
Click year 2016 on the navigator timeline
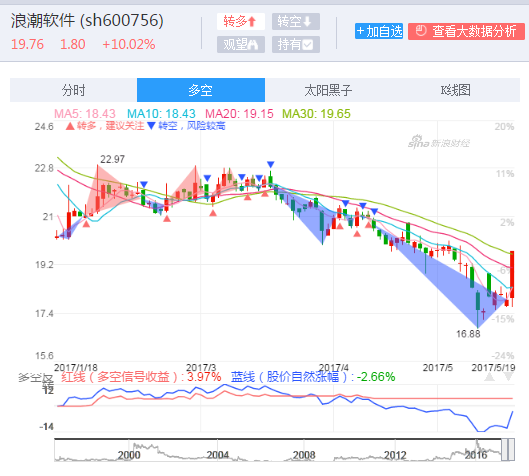pos(476,455)
